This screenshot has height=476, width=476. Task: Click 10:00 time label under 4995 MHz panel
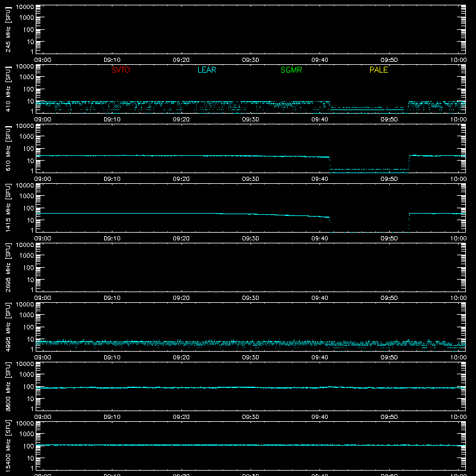(x=458, y=358)
